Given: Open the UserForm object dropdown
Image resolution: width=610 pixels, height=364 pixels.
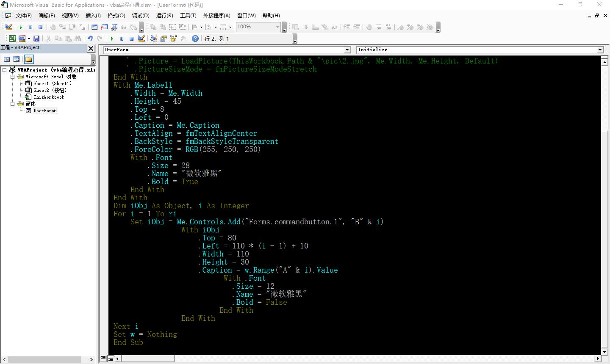Looking at the screenshot, I should click(x=347, y=50).
